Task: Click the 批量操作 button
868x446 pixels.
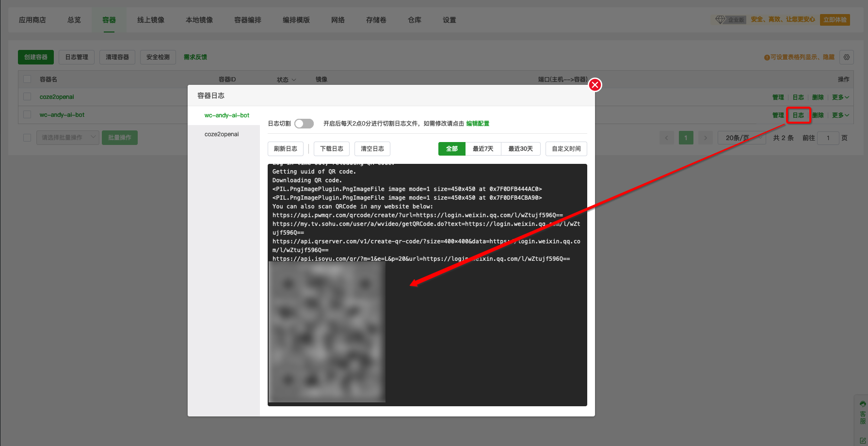Action: point(120,138)
